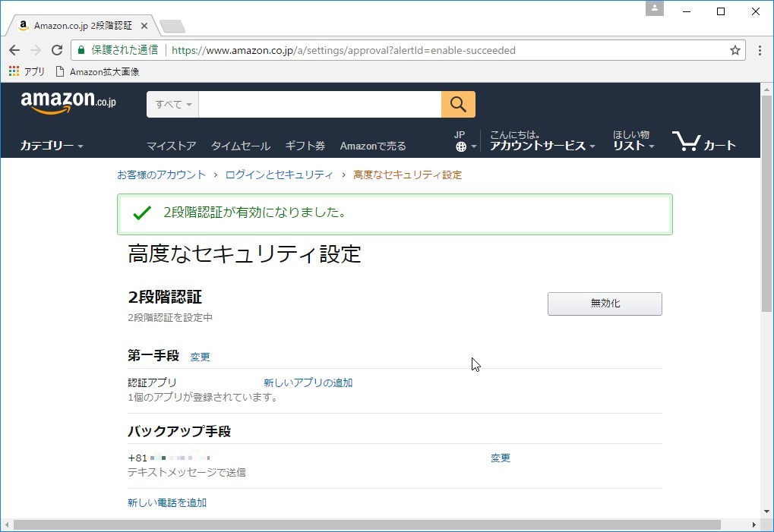Click the タイムセール menu item
Image resolution: width=774 pixels, height=532 pixels.
pyautogui.click(x=240, y=146)
